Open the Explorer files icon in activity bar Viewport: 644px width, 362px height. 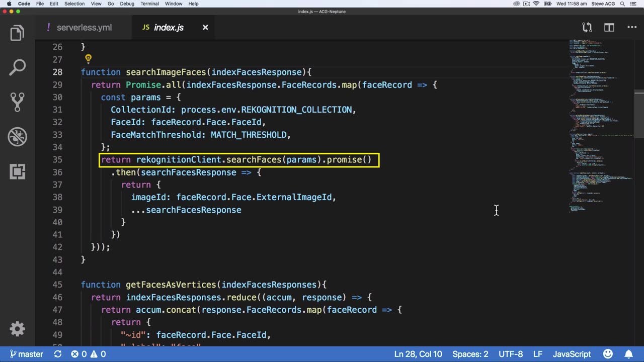[17, 33]
